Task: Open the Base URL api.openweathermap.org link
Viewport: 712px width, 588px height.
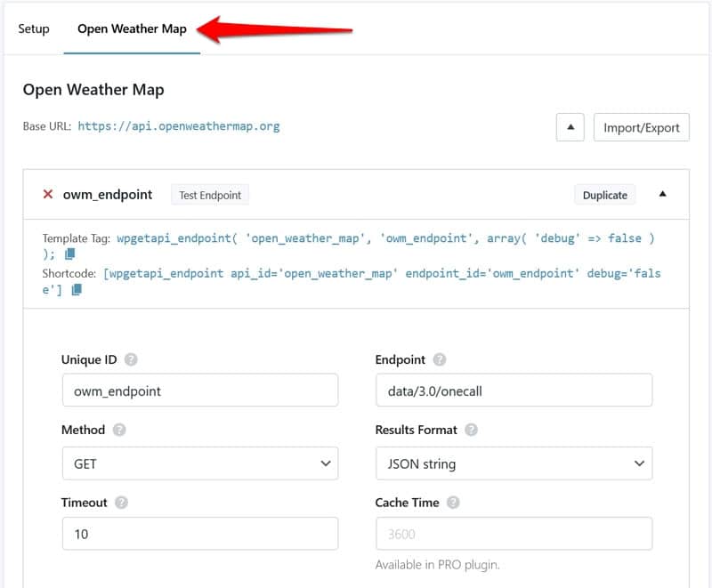Action: pyautogui.click(x=179, y=126)
